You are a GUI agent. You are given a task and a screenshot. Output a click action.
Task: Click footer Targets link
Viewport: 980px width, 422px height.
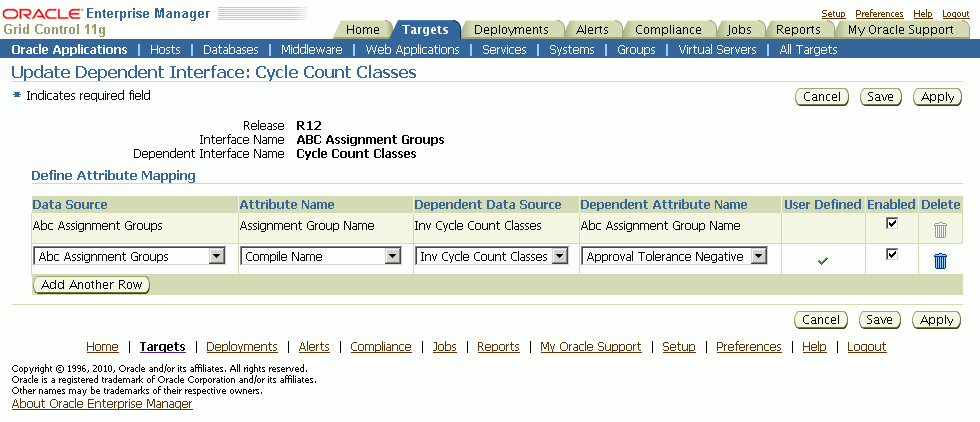(162, 346)
